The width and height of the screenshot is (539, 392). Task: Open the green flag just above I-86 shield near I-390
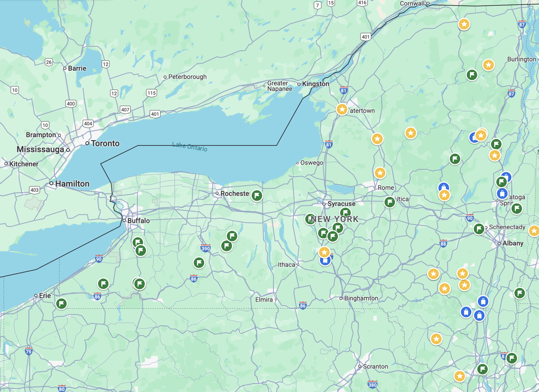click(x=199, y=263)
